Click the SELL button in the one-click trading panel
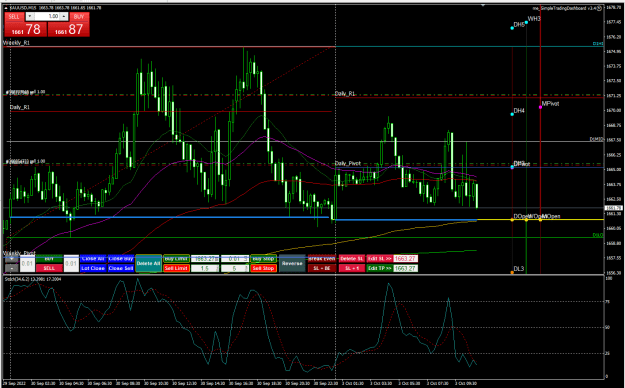 (14, 16)
